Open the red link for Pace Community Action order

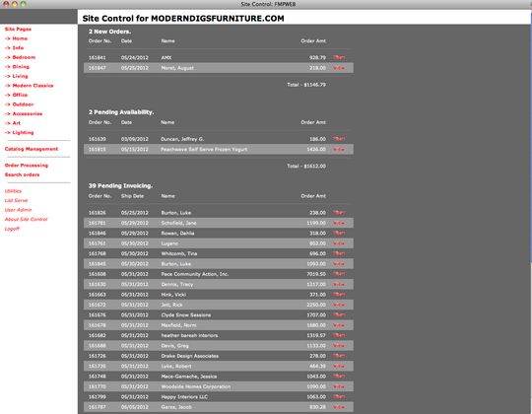point(339,274)
